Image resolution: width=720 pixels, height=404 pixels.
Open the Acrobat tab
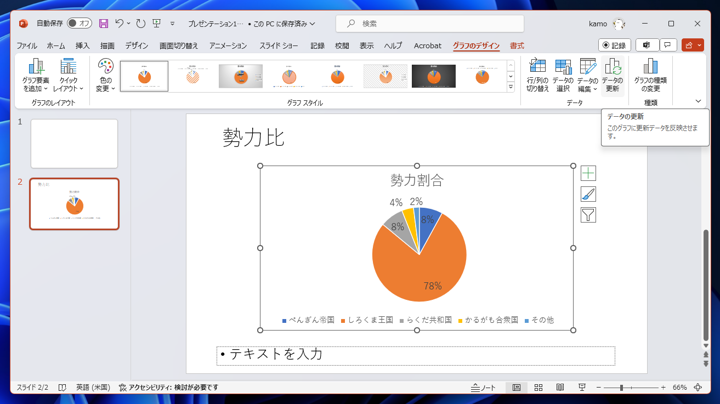coord(428,45)
